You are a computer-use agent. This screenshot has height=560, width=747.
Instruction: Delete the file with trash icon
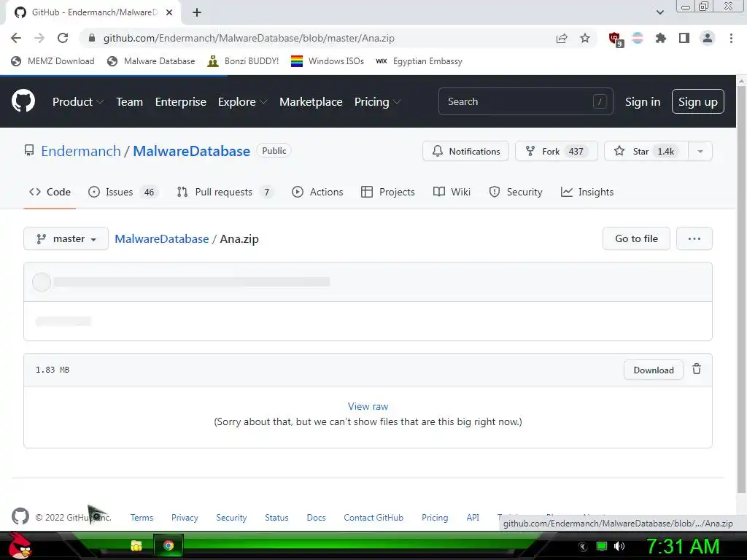pos(697,369)
